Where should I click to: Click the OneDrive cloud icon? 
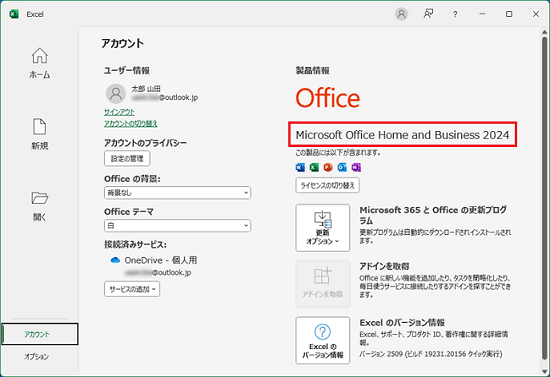pyautogui.click(x=115, y=260)
